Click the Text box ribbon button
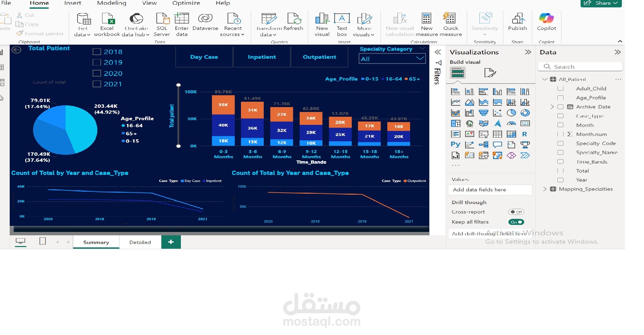 342,25
